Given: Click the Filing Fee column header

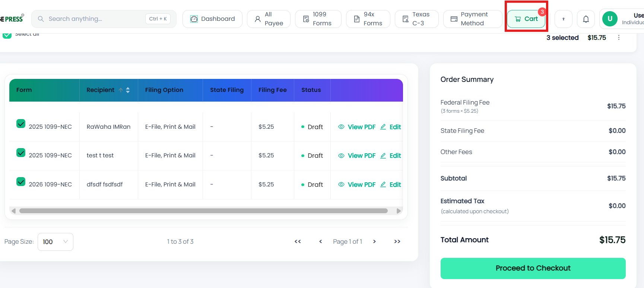Looking at the screenshot, I should click(273, 90).
